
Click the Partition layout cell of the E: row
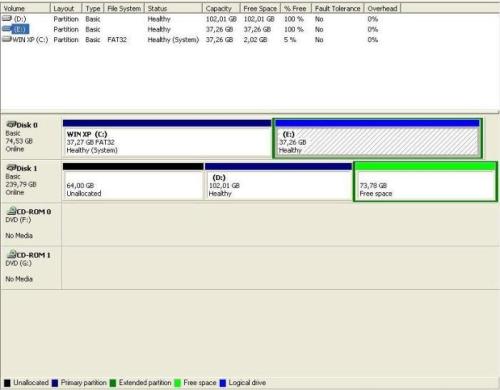point(66,29)
